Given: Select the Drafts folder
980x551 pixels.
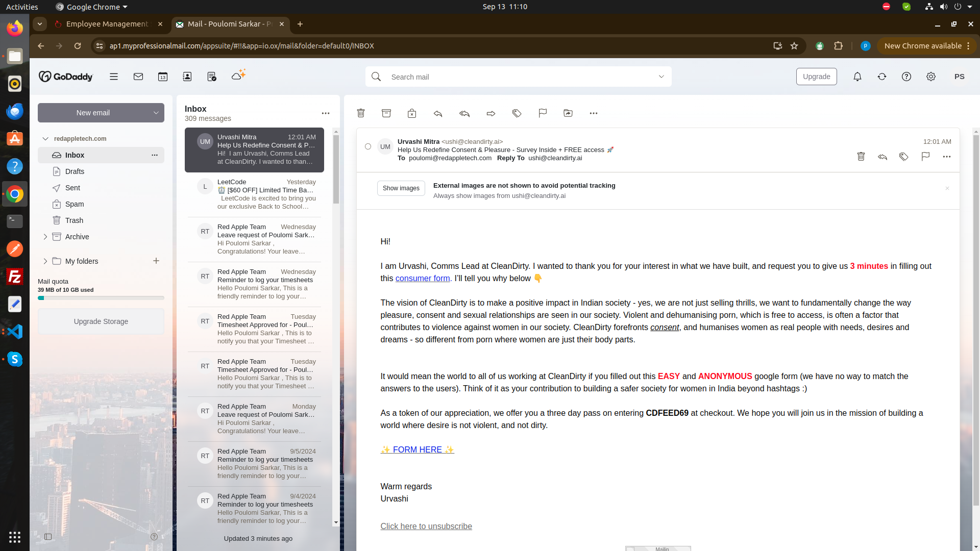Looking at the screenshot, I should click(101, 171).
